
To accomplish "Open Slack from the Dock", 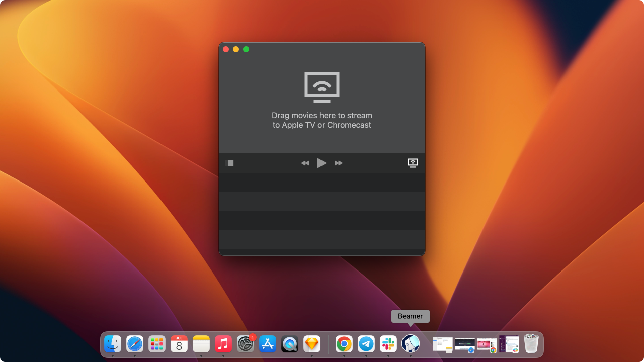I will click(388, 344).
